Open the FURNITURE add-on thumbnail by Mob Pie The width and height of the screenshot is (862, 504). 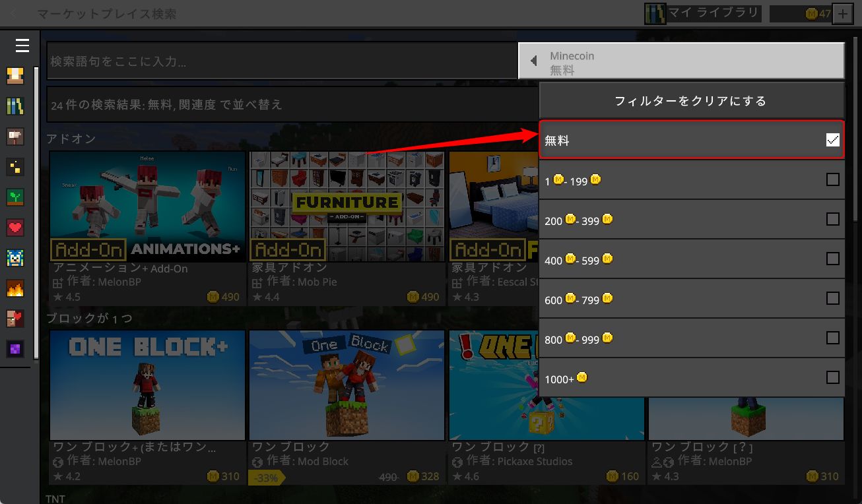tap(347, 206)
